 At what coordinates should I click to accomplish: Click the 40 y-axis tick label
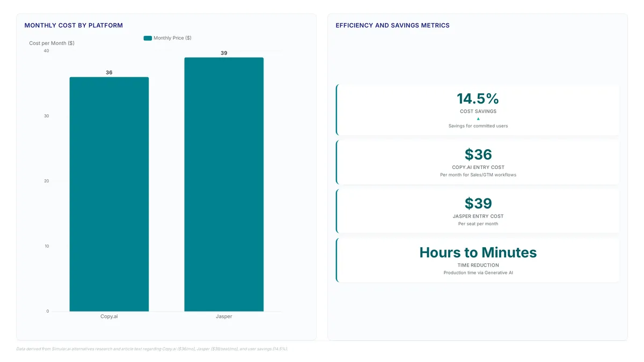pos(46,51)
